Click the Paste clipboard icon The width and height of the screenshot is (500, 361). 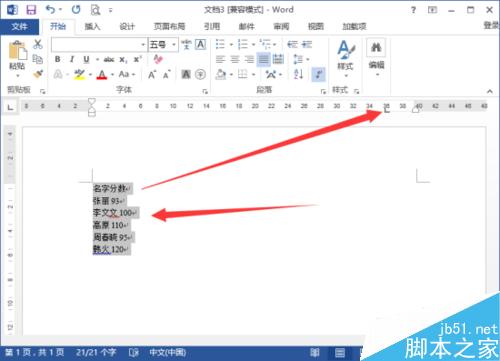point(17,51)
